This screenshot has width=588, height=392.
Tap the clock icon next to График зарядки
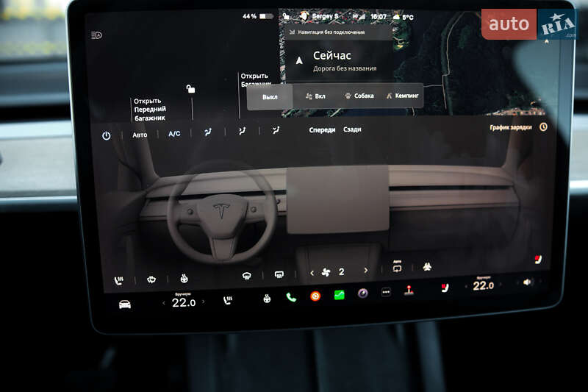click(x=543, y=127)
